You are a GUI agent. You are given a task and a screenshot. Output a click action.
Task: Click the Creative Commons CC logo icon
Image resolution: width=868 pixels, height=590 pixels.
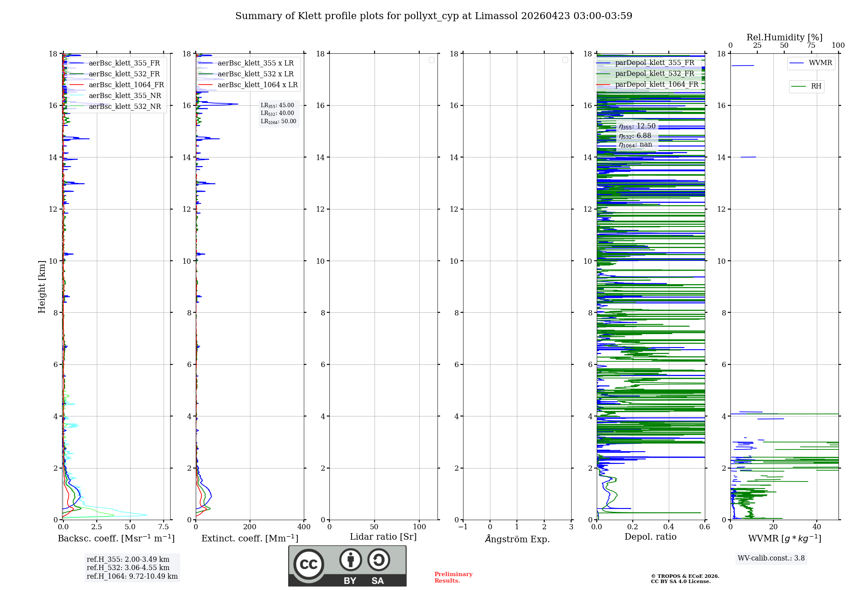[x=309, y=564]
